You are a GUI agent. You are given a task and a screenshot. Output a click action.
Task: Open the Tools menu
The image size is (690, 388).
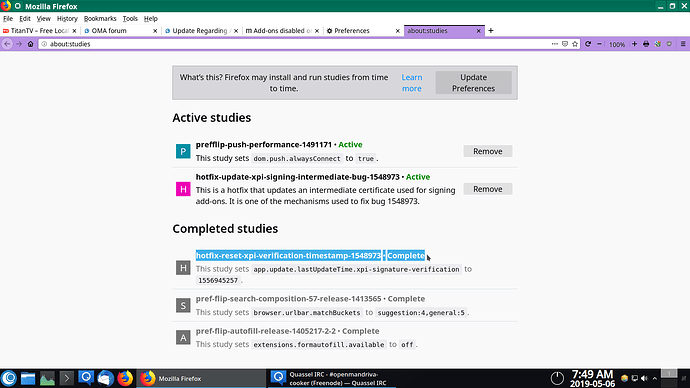click(x=130, y=18)
